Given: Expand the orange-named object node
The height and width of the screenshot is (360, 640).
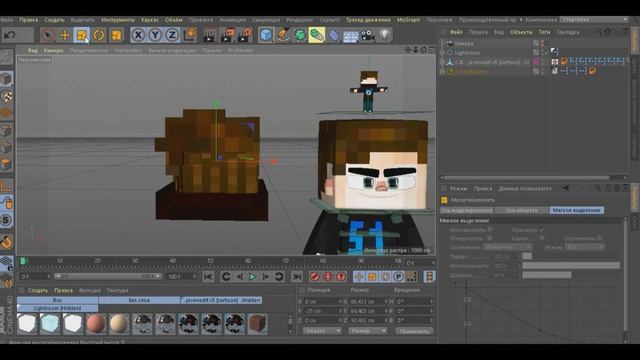Looking at the screenshot, I should coord(442,71).
